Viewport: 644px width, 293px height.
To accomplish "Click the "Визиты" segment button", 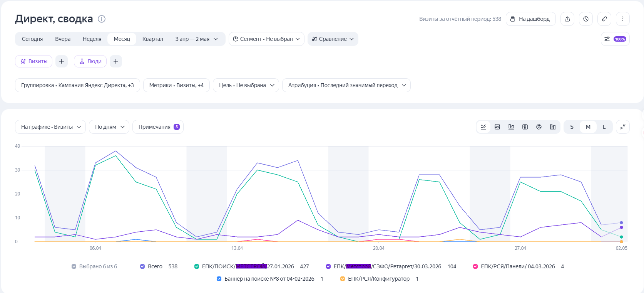I will (33, 61).
